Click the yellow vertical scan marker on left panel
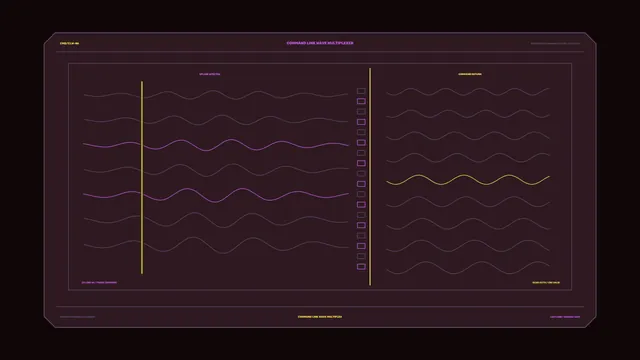 pos(142,178)
